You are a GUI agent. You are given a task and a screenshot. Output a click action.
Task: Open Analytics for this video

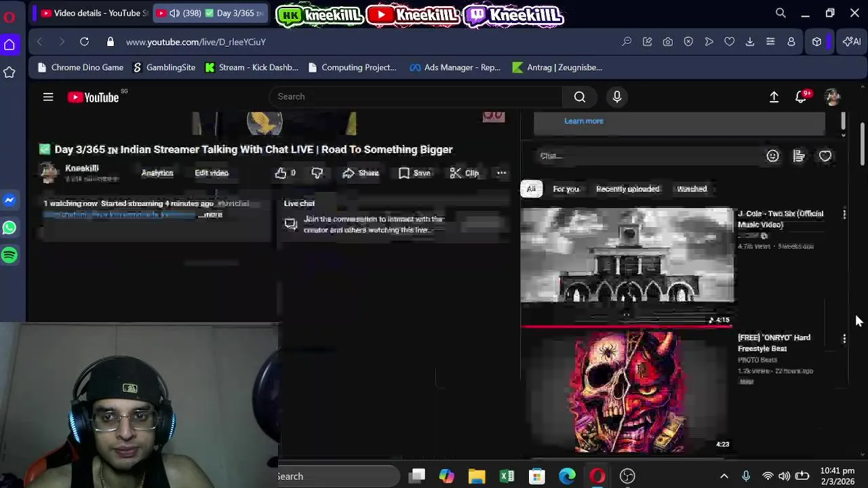pyautogui.click(x=157, y=173)
